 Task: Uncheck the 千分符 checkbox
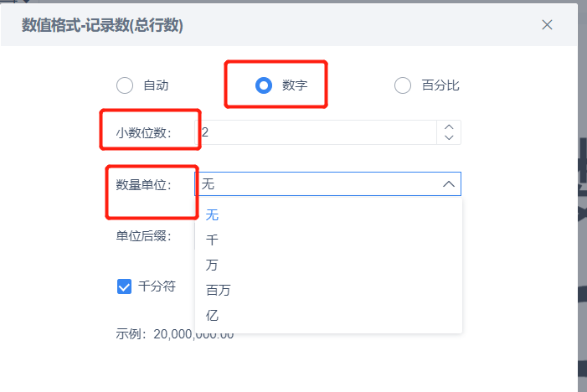124,286
